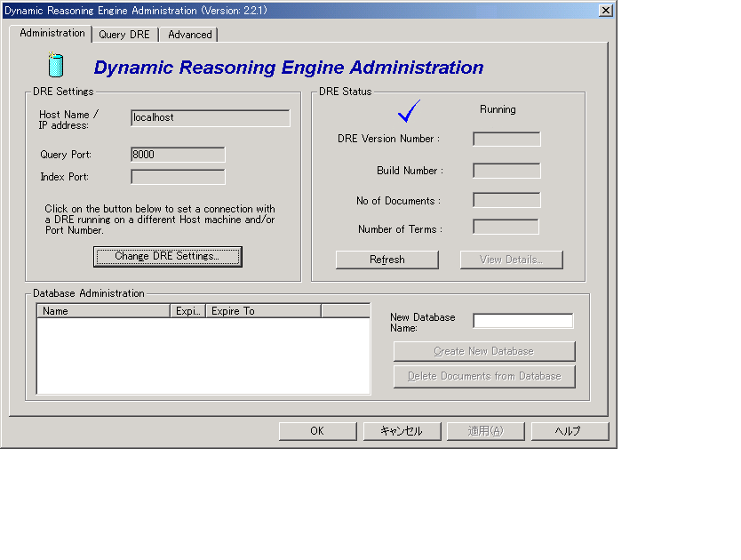Click the empty database list area
The image size is (741, 560).
coord(203,356)
